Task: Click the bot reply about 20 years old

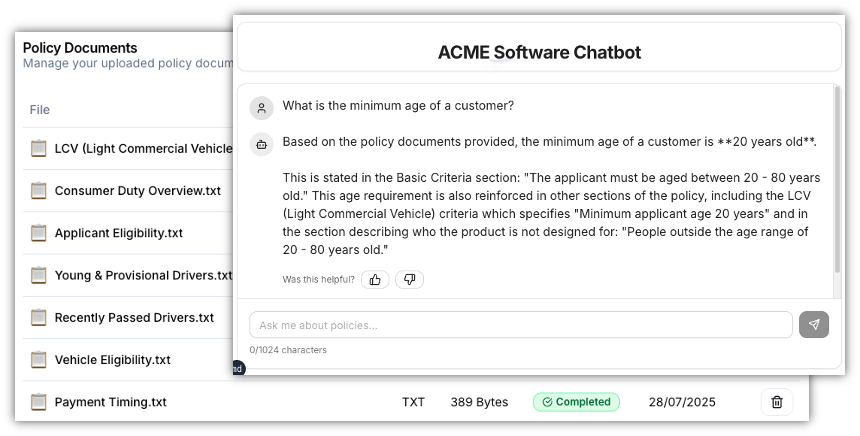Action: (x=551, y=196)
